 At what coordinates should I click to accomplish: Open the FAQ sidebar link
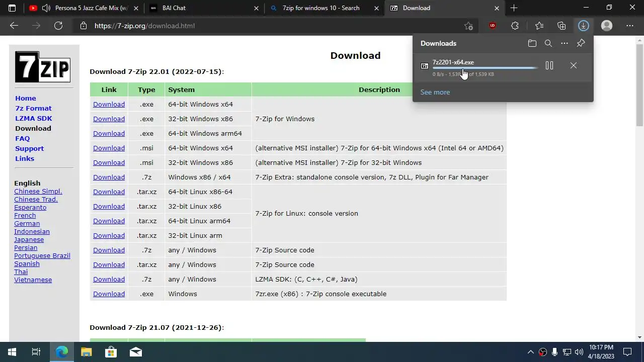[x=23, y=138]
